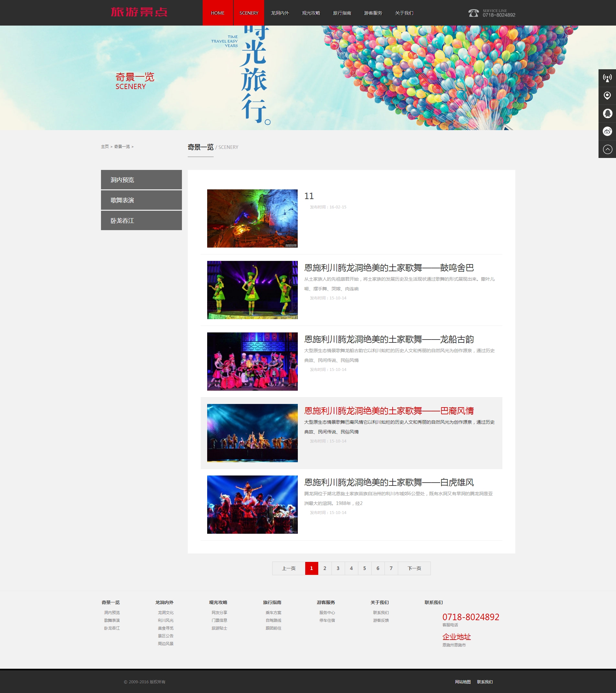The image size is (616, 693).
Task: Go to page 2 of the list
Action: (x=324, y=568)
